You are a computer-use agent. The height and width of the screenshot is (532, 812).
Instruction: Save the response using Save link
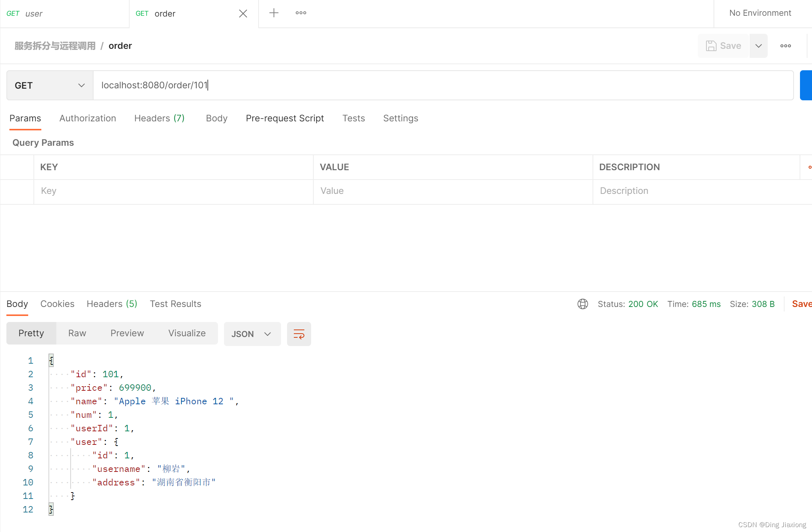tap(801, 304)
